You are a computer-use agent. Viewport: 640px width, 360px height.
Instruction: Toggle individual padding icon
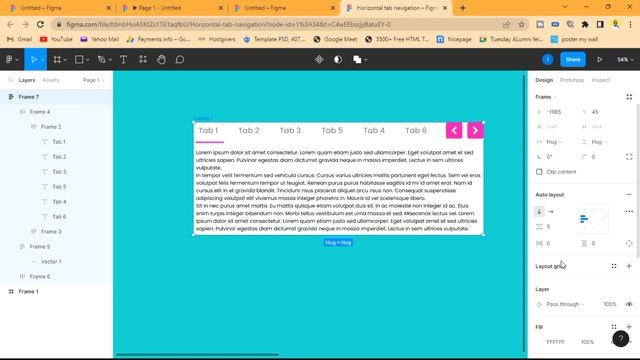click(x=629, y=243)
